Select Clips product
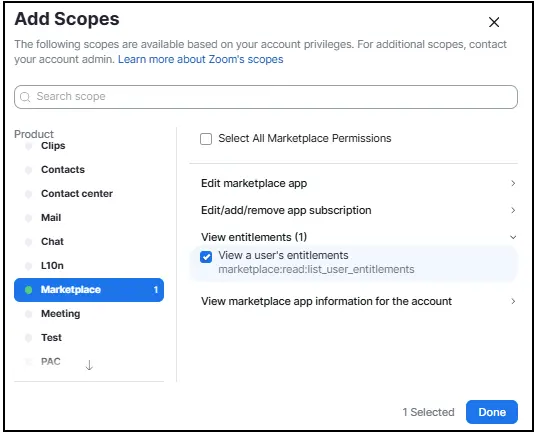This screenshot has height=432, width=534. coord(53,146)
